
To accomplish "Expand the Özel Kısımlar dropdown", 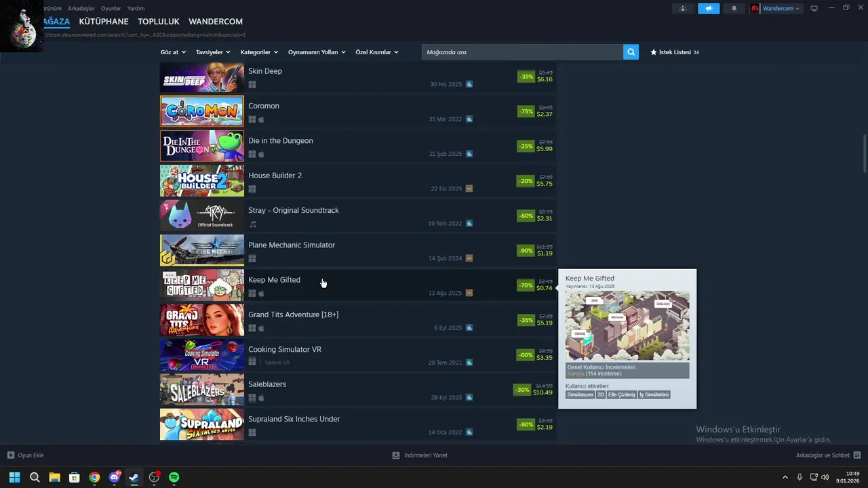I will 377,52.
